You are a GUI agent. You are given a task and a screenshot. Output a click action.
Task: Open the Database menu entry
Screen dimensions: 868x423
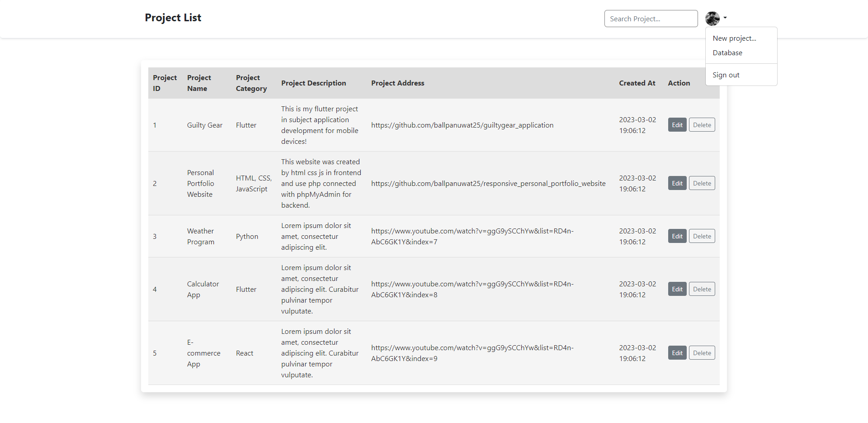(728, 52)
